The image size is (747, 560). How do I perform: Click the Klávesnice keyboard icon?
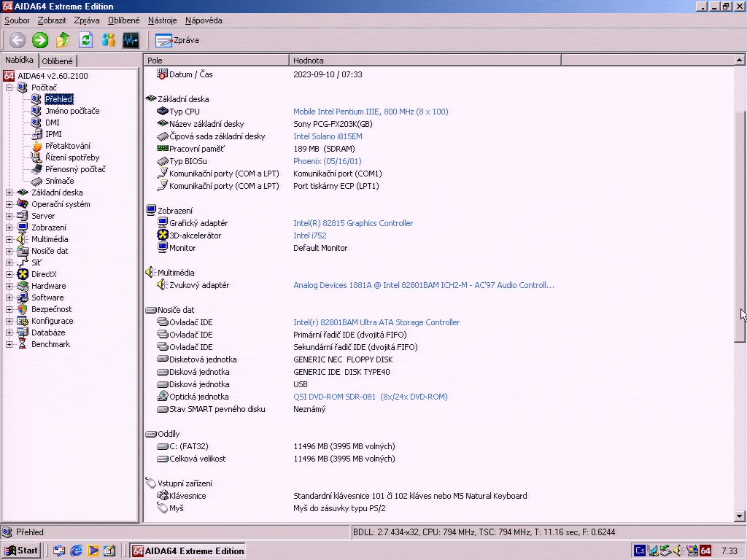[x=163, y=496]
